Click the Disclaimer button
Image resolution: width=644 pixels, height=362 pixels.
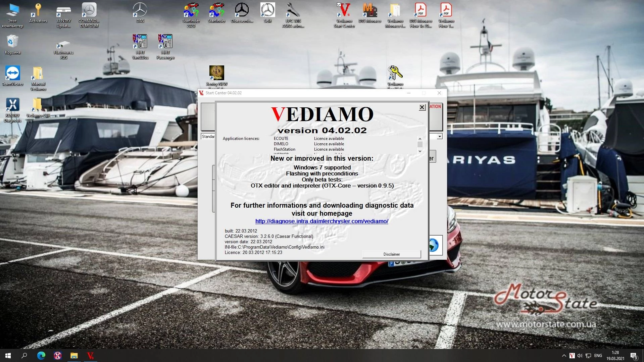coord(391,254)
